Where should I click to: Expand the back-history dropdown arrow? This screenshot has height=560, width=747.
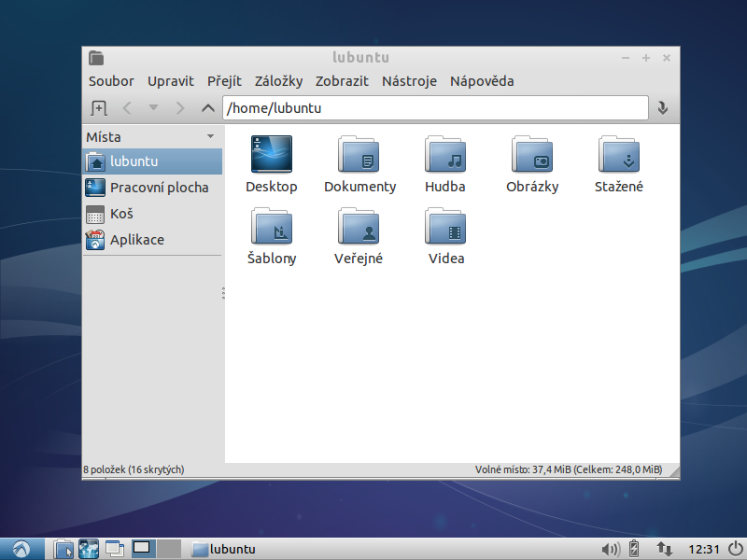tap(153, 107)
